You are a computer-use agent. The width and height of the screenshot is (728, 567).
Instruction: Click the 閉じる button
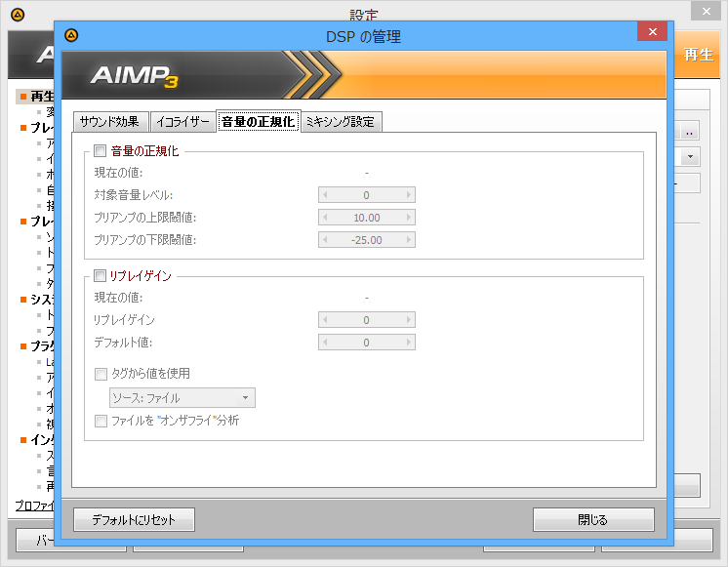(593, 519)
